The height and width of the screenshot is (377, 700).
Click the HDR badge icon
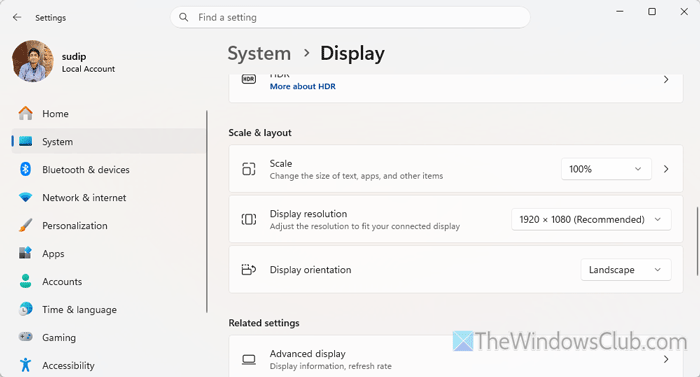(249, 80)
